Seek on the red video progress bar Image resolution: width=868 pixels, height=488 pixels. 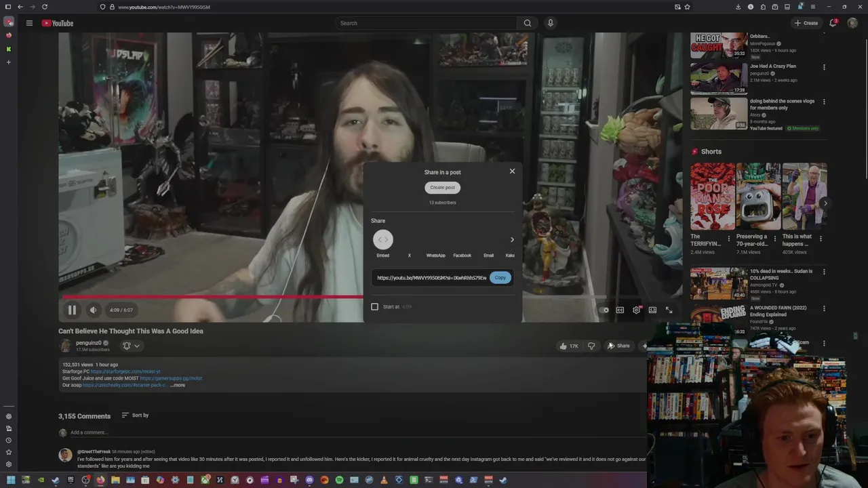coord(212,297)
